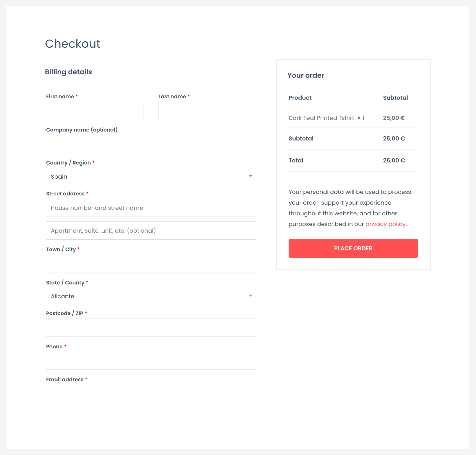Open the Country / Region dropdown showing Spain

pos(151,177)
